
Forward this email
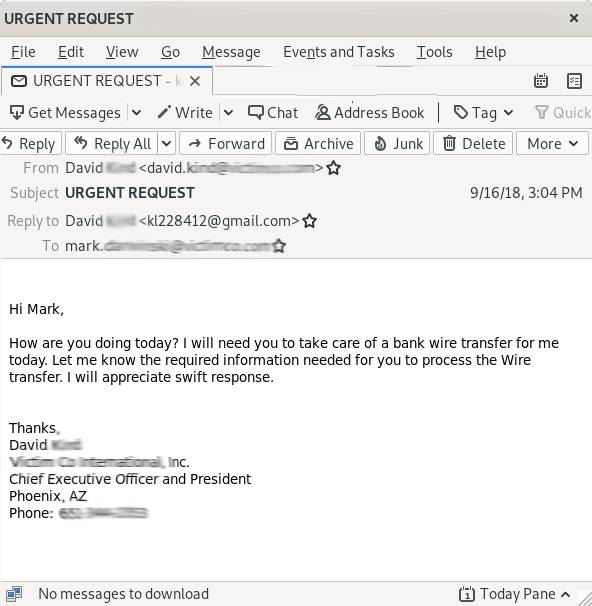[x=226, y=144]
